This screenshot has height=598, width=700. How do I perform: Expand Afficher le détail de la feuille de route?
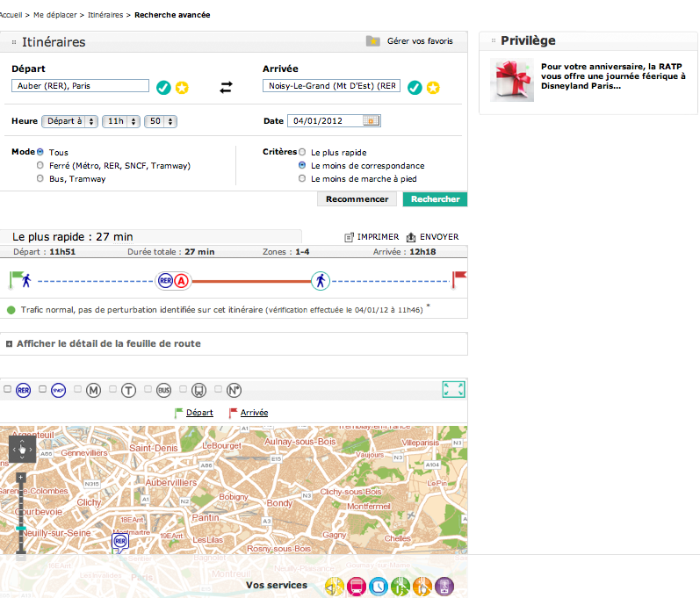pos(109,343)
